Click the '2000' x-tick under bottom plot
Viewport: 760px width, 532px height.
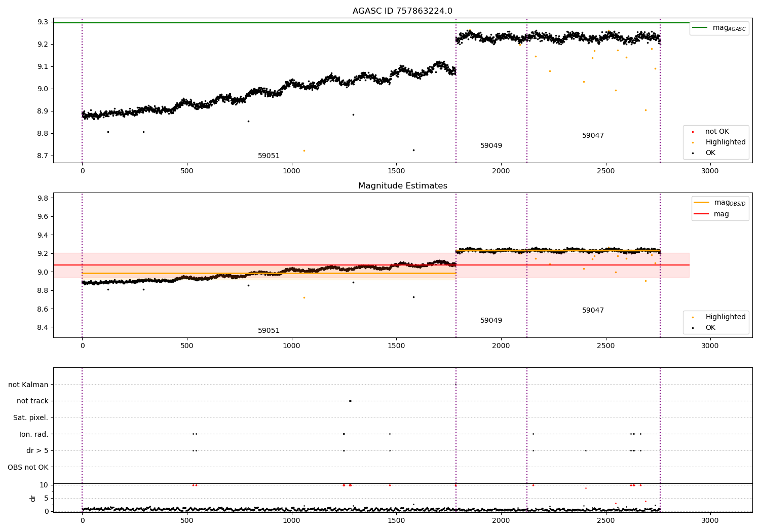pyautogui.click(x=501, y=520)
